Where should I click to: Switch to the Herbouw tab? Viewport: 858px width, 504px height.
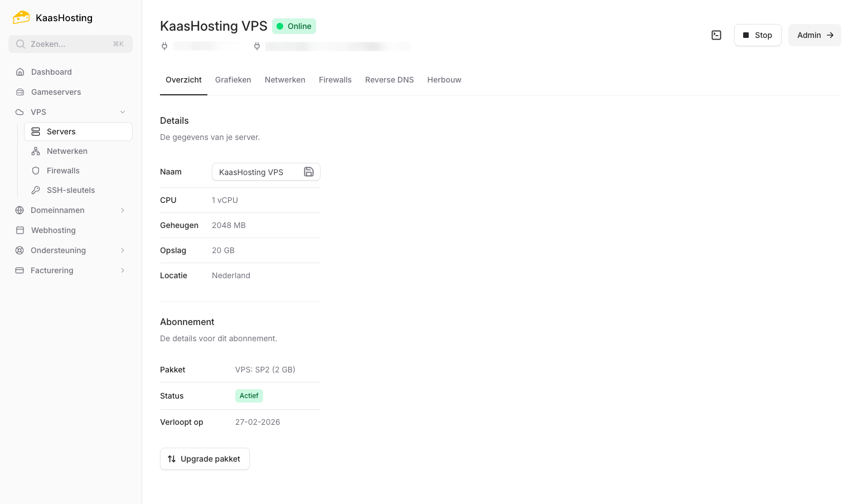pos(444,80)
